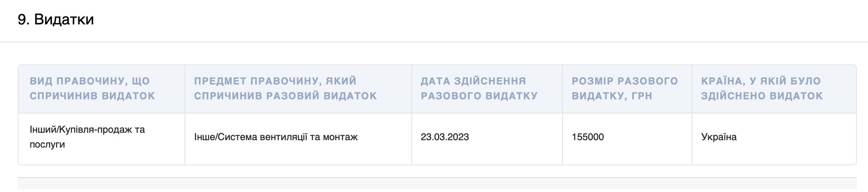Click the word "КРАЇНА" in the last header
This screenshot has height=192, width=868.
coord(722,81)
